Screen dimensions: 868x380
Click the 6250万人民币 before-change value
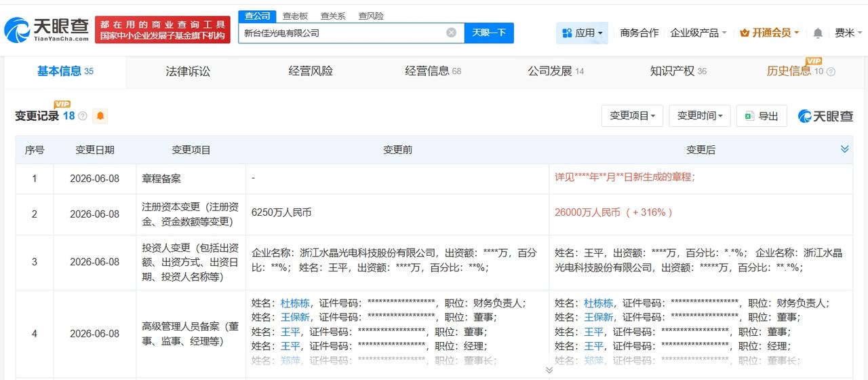pos(281,212)
